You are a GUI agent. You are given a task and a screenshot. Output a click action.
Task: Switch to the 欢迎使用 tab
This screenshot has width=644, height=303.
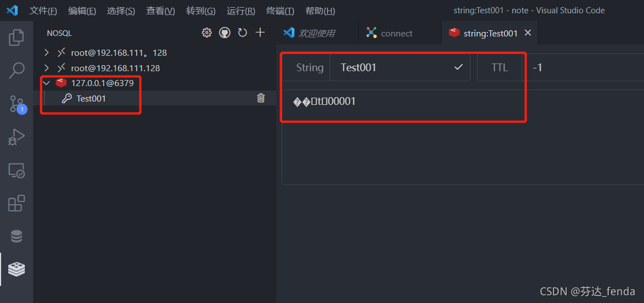[317, 33]
